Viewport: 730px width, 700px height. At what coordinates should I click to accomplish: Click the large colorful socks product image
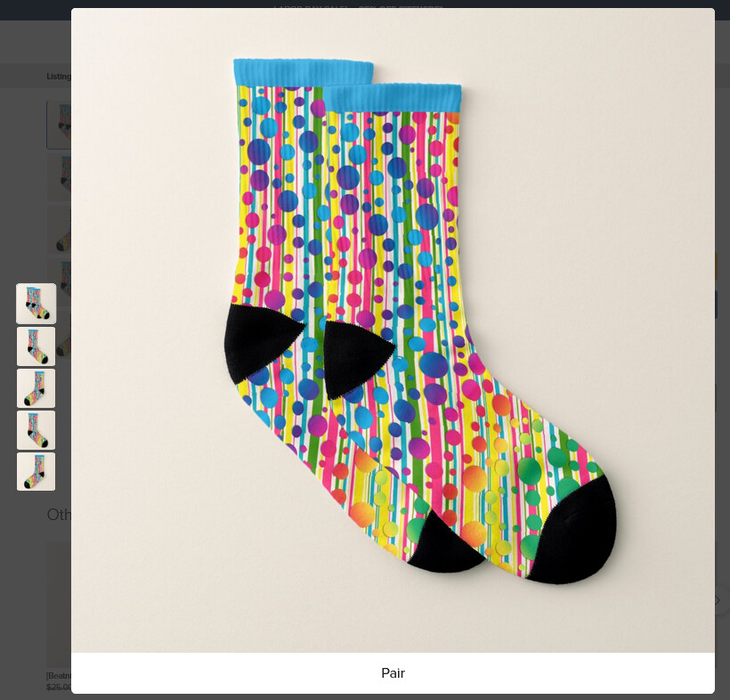pos(393,330)
